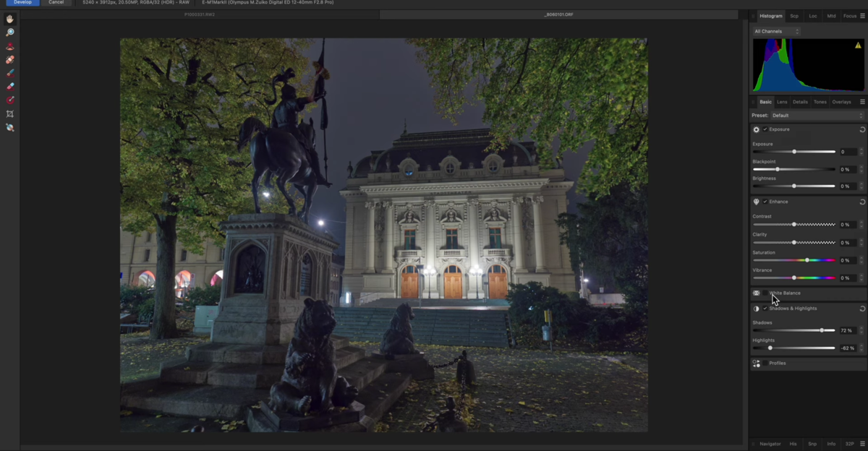Image resolution: width=868 pixels, height=451 pixels.
Task: Uncheck the Shadows & Highlights checkbox
Action: tap(765, 309)
